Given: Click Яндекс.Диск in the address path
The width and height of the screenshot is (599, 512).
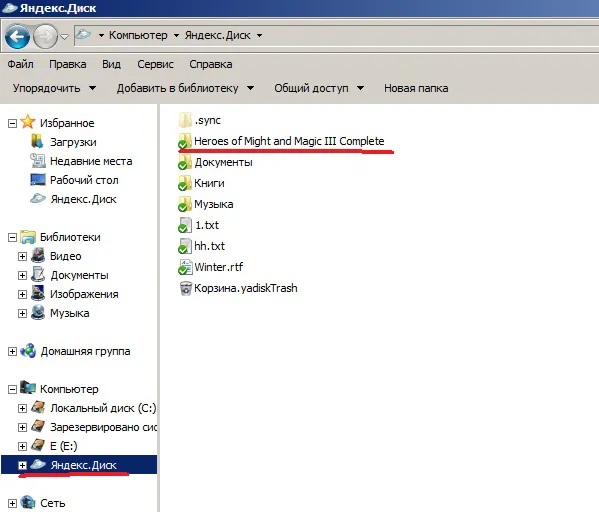Looking at the screenshot, I should [218, 36].
